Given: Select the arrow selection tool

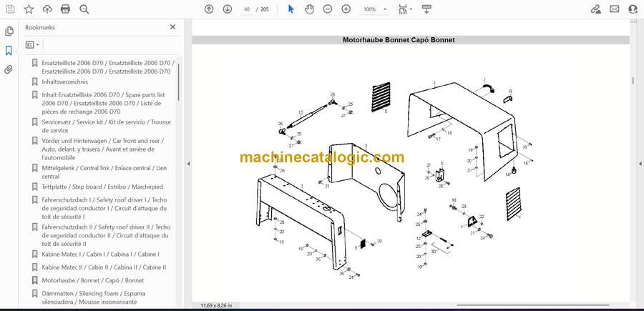Looking at the screenshot, I should (x=291, y=9).
